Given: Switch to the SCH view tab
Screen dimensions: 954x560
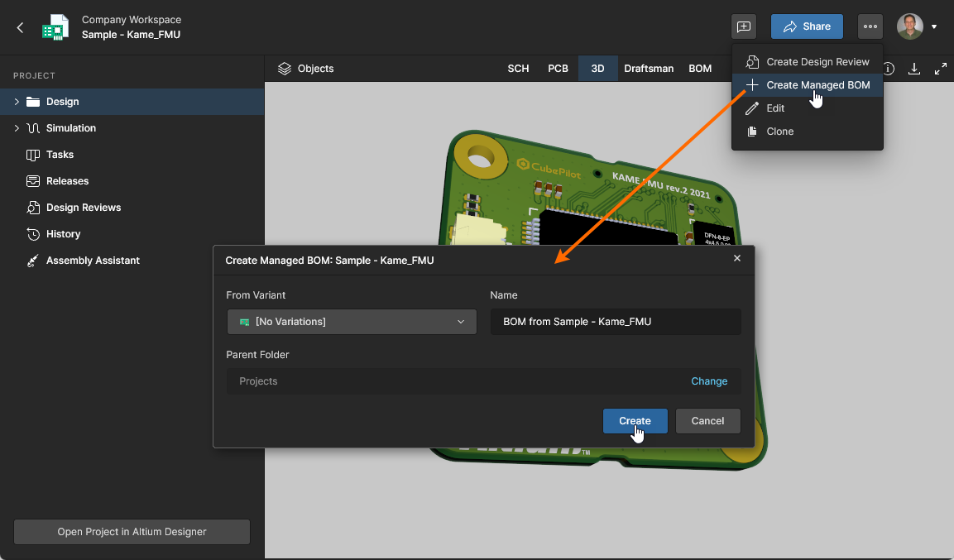Looking at the screenshot, I should 519,69.
